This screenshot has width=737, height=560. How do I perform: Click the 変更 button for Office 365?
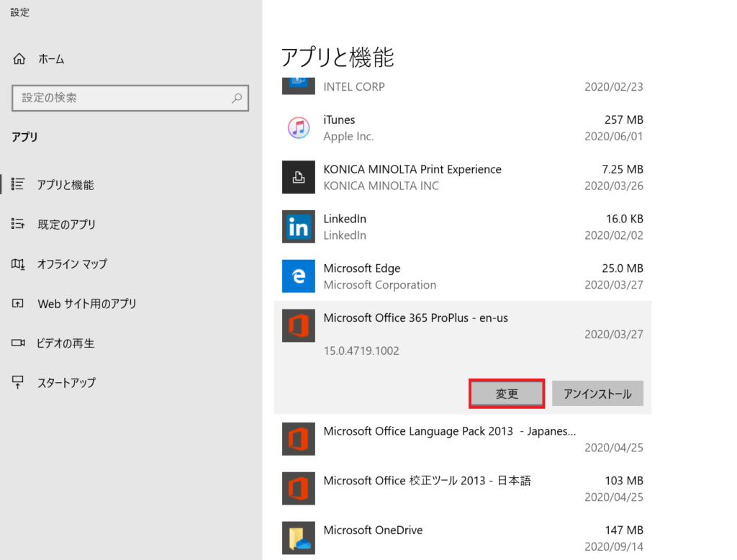click(507, 394)
